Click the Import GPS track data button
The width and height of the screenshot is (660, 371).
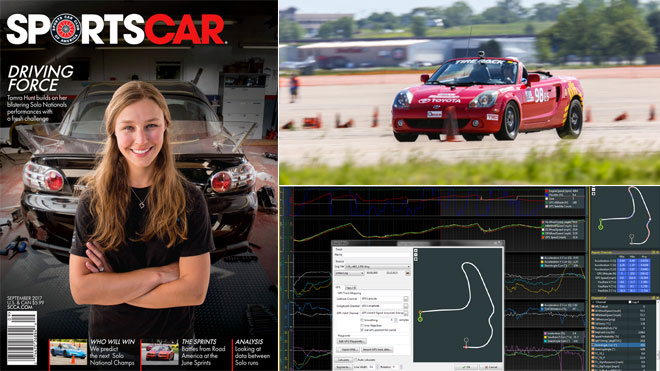377,350
